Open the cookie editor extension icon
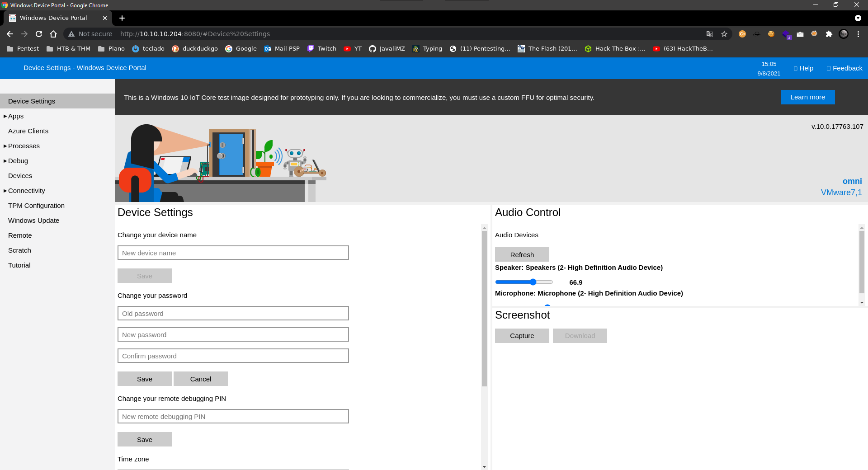Screen dimensions: 868x470 [x=771, y=34]
